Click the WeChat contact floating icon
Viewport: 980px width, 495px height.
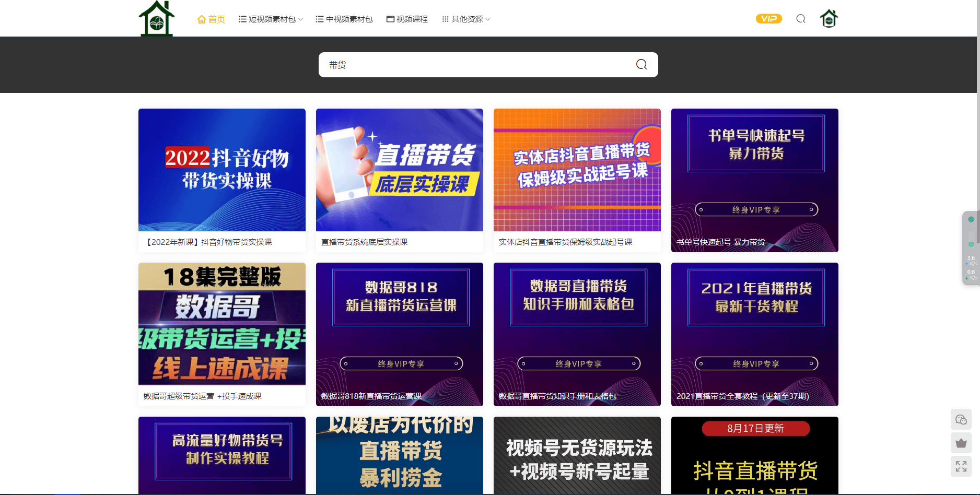[961, 419]
